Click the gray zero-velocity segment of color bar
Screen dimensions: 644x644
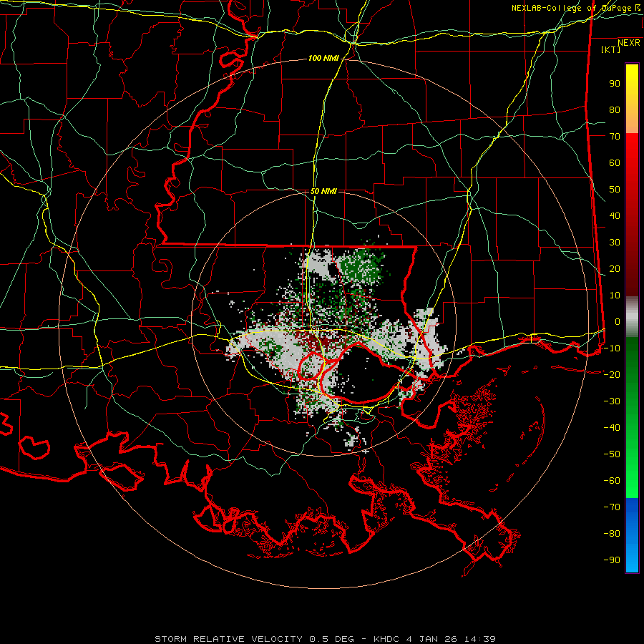coord(632,318)
